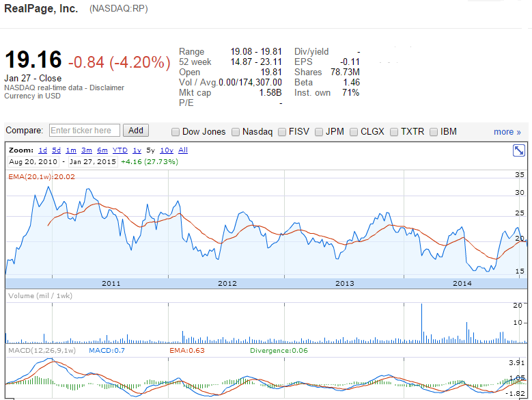Click the Compare ticker input field
Screen dimensions: 532x400
pos(85,131)
